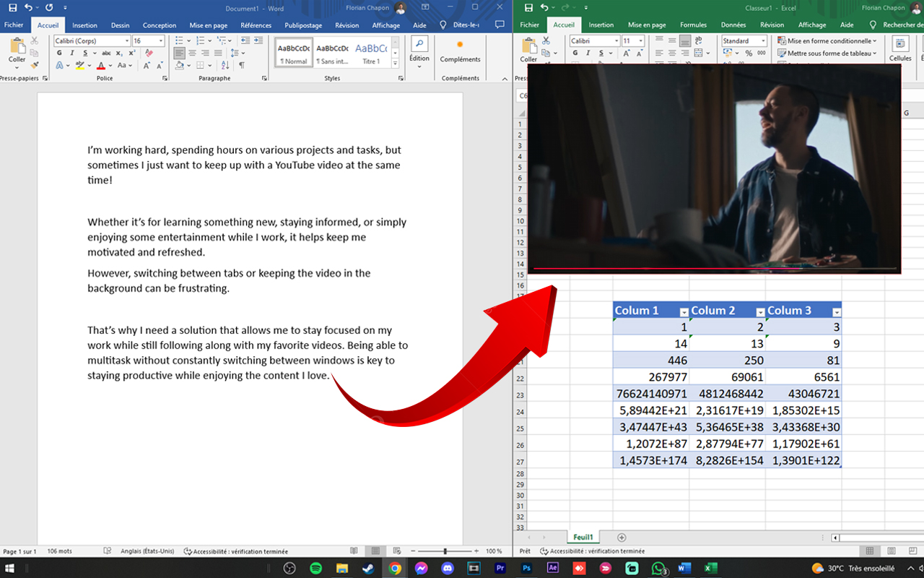
Task: Toggle strikethrough text in Word
Action: click(106, 53)
